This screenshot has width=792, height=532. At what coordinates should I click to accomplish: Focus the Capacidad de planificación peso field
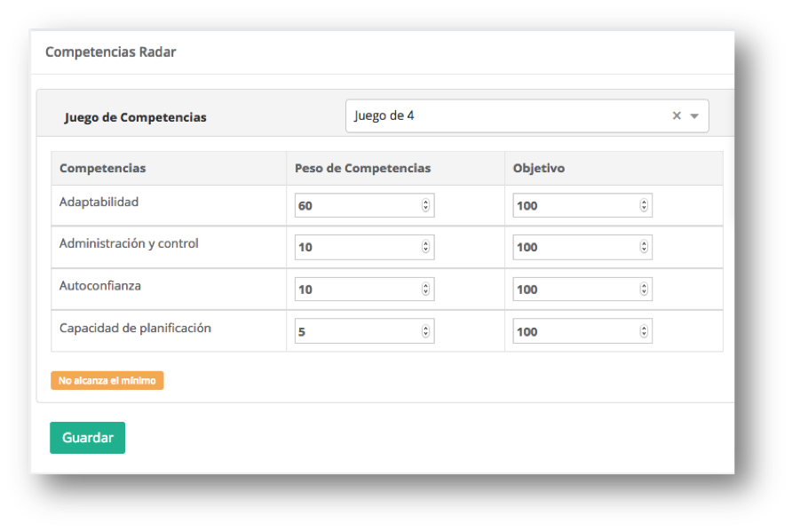click(364, 331)
